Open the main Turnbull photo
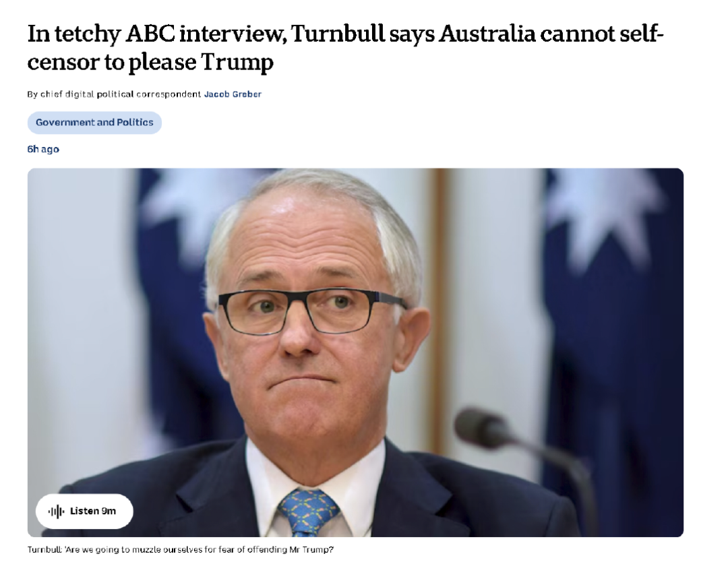The image size is (728, 562). pos(355,352)
